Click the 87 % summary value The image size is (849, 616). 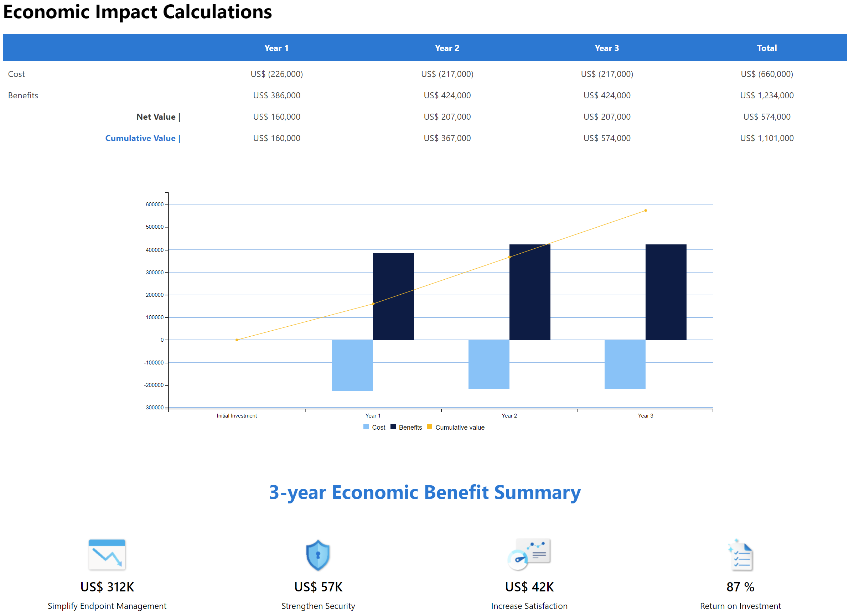point(740,587)
